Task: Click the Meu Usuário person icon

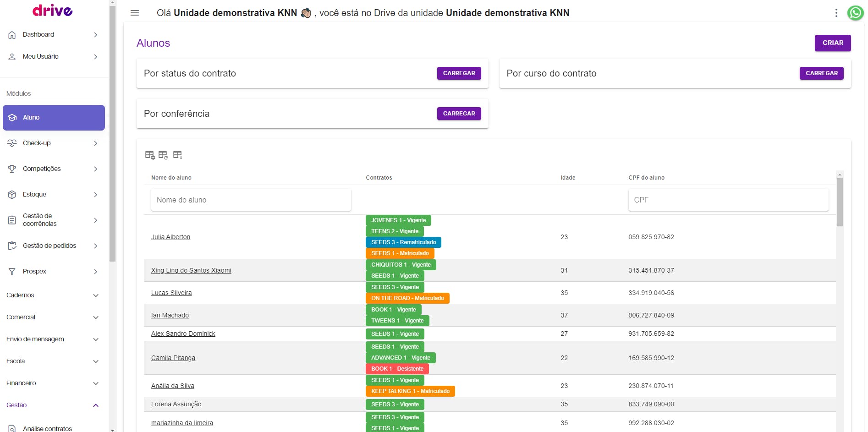Action: click(x=12, y=57)
